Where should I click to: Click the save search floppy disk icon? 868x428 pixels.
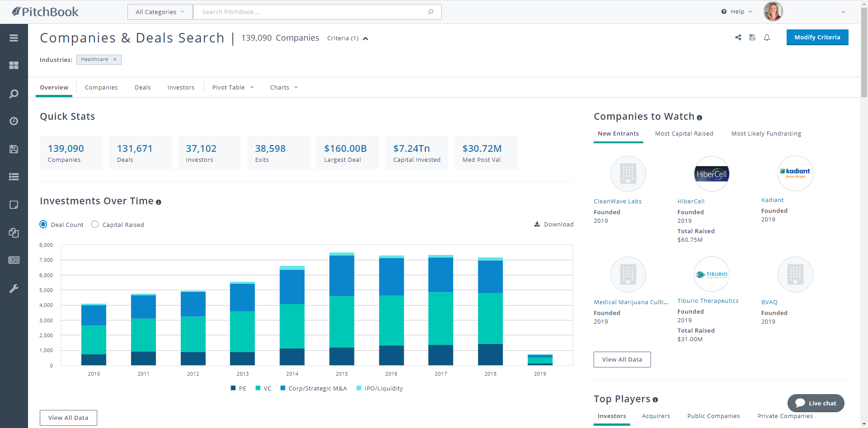click(x=752, y=38)
